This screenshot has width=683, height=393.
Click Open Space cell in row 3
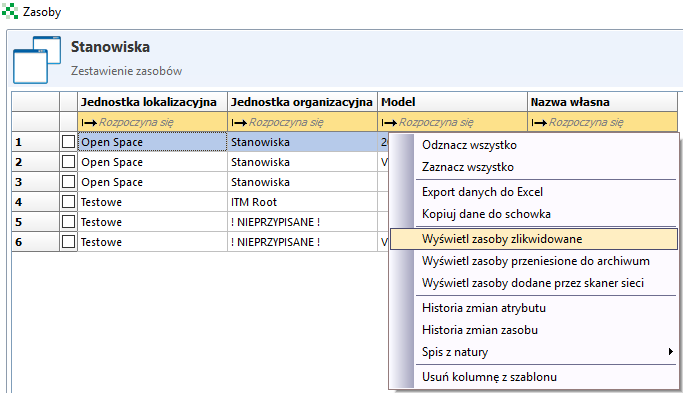coord(152,182)
